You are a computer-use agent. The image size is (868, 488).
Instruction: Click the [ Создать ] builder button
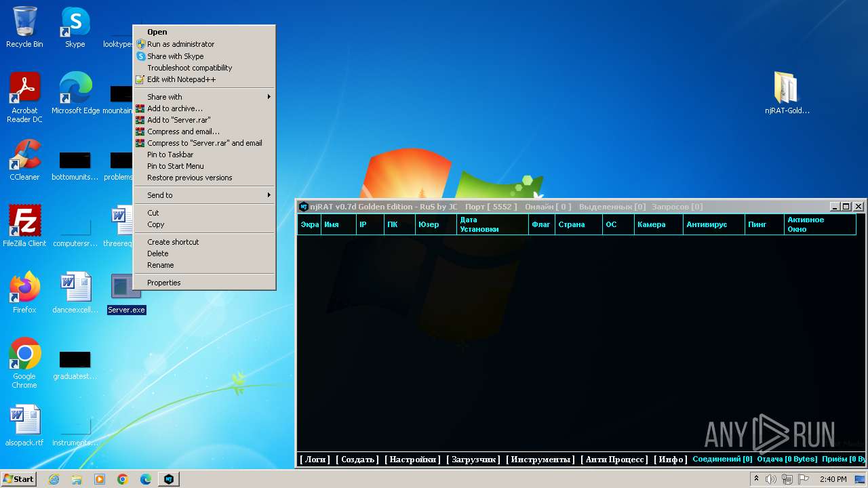[x=357, y=460]
